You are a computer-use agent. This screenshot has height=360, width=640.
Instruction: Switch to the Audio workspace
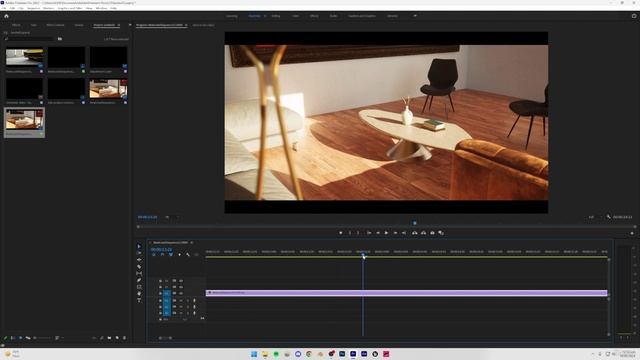coord(333,16)
